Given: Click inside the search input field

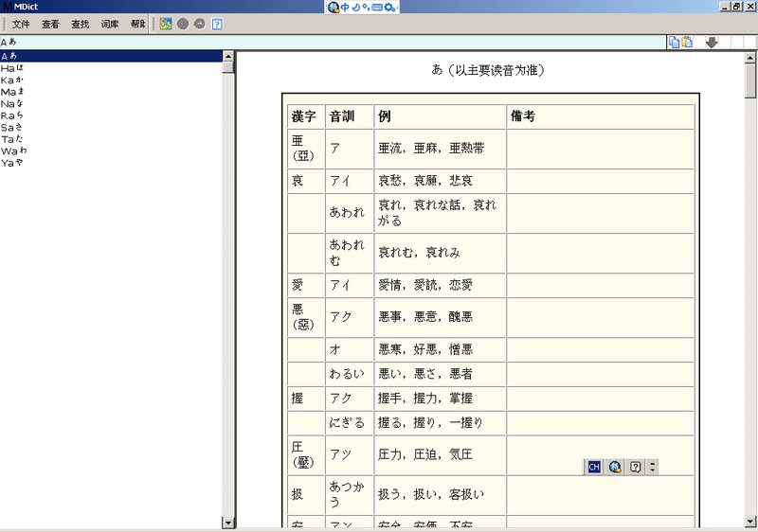Looking at the screenshot, I should point(332,42).
